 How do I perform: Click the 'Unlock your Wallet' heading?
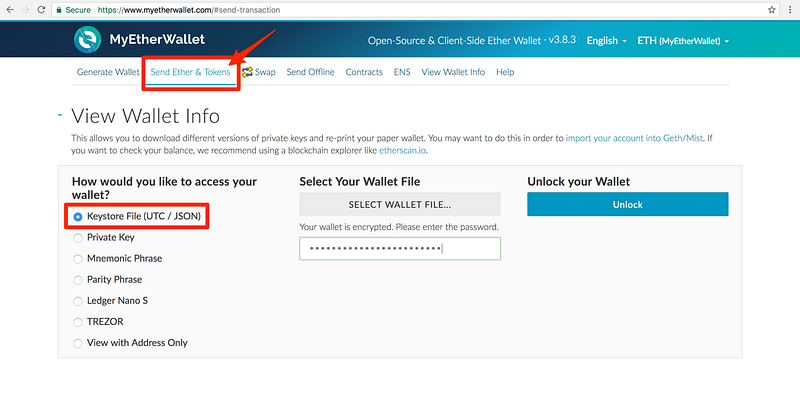pos(579,182)
